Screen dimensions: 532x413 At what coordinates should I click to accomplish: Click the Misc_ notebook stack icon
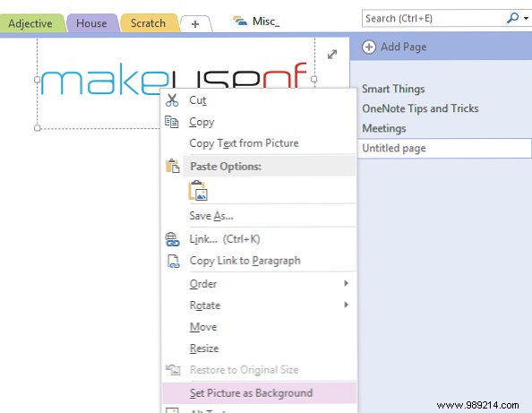(x=240, y=22)
